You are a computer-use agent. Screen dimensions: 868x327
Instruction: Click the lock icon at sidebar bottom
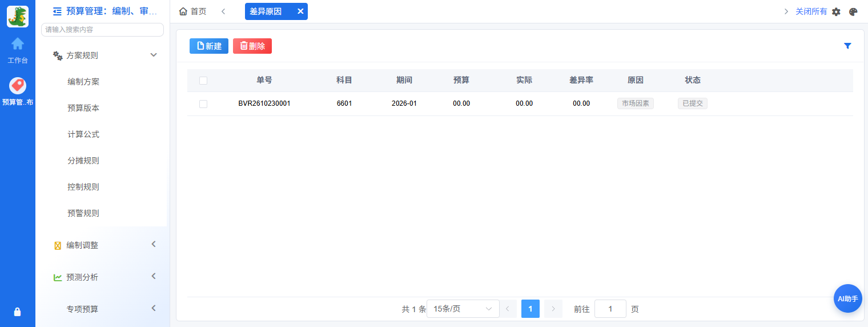pos(17,312)
